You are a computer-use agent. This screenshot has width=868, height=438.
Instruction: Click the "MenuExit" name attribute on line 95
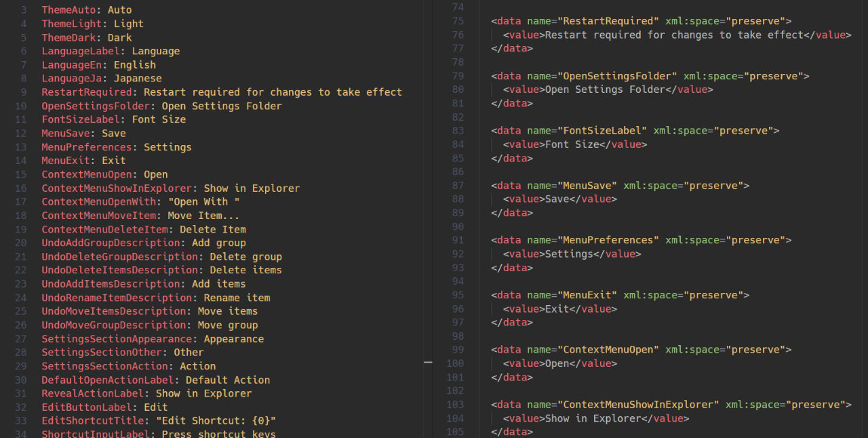click(587, 295)
